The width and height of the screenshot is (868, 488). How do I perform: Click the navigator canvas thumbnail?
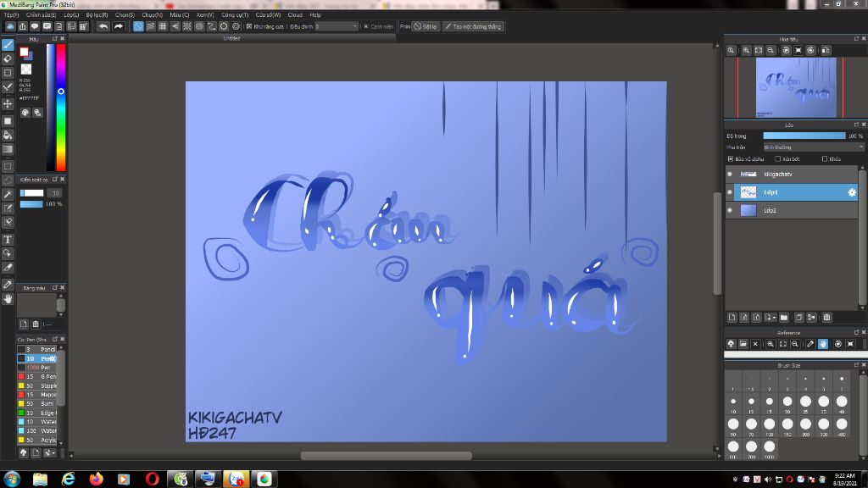(796, 88)
